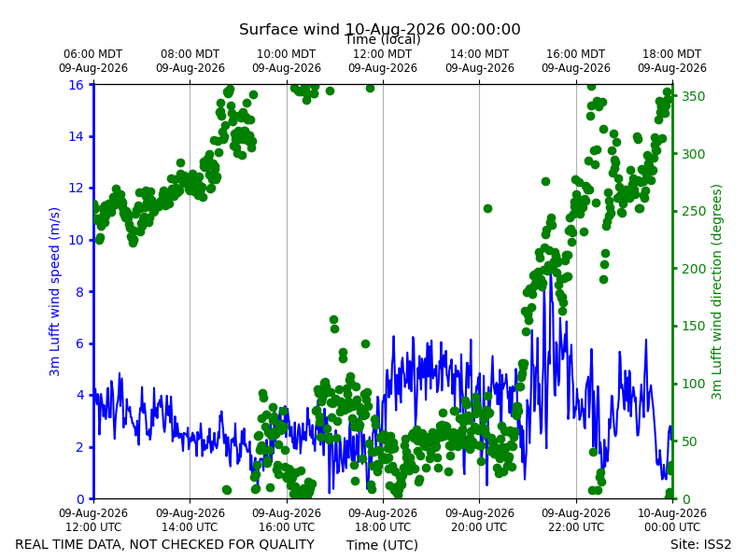The width and height of the screenshot is (747, 560).
Task: Click the 00:00 UTC 10-Aug-2026 axis label
Action: pyautogui.click(x=672, y=520)
